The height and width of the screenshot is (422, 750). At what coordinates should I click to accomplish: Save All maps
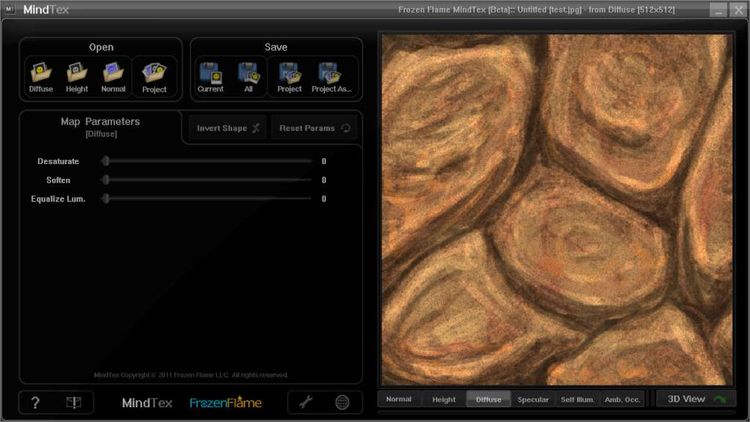pyautogui.click(x=249, y=77)
